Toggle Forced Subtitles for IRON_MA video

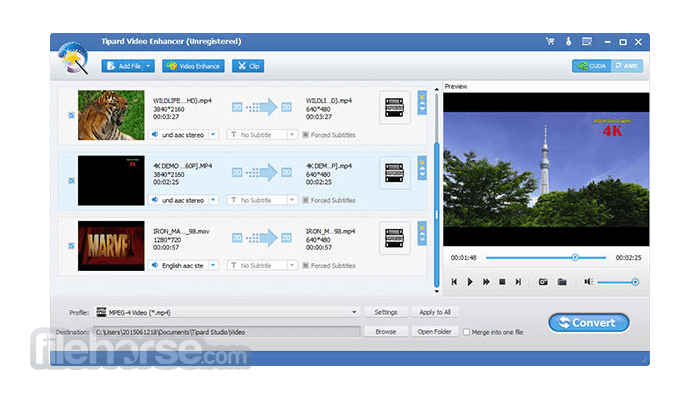[x=306, y=266]
